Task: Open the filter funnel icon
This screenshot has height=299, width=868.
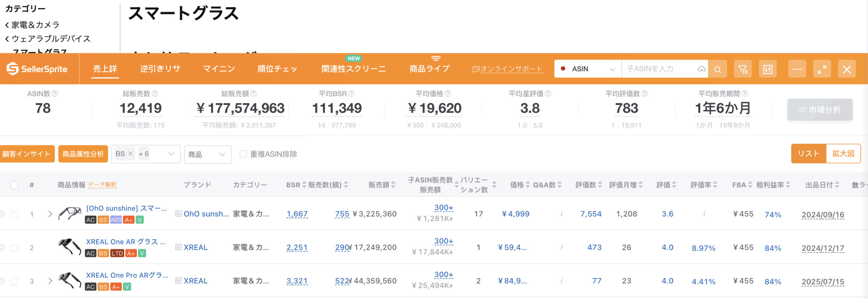Action: click(743, 69)
